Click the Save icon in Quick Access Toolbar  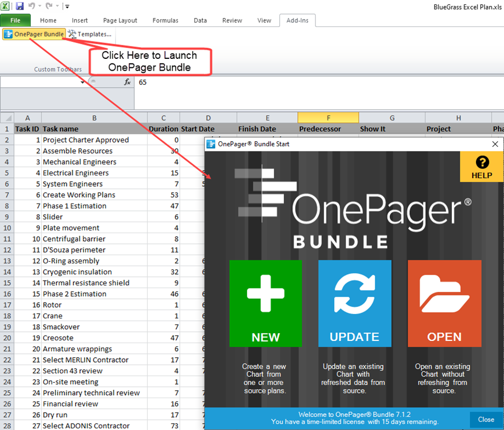pos(19,6)
